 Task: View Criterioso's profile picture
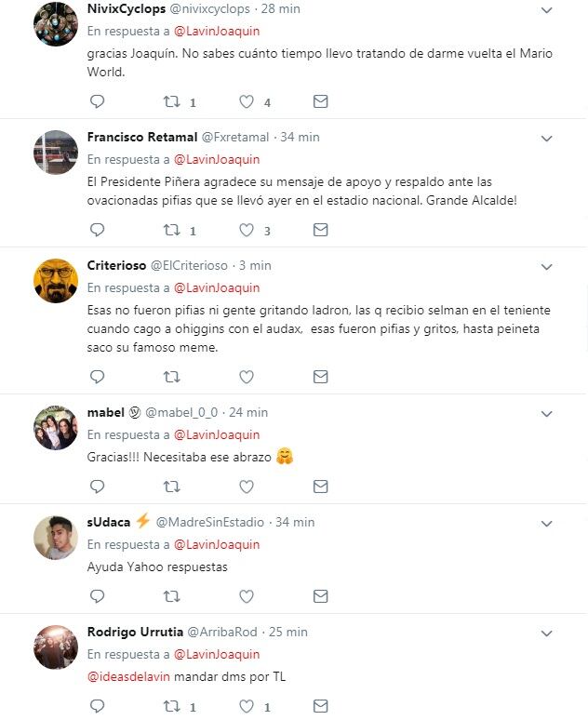pyautogui.click(x=56, y=281)
